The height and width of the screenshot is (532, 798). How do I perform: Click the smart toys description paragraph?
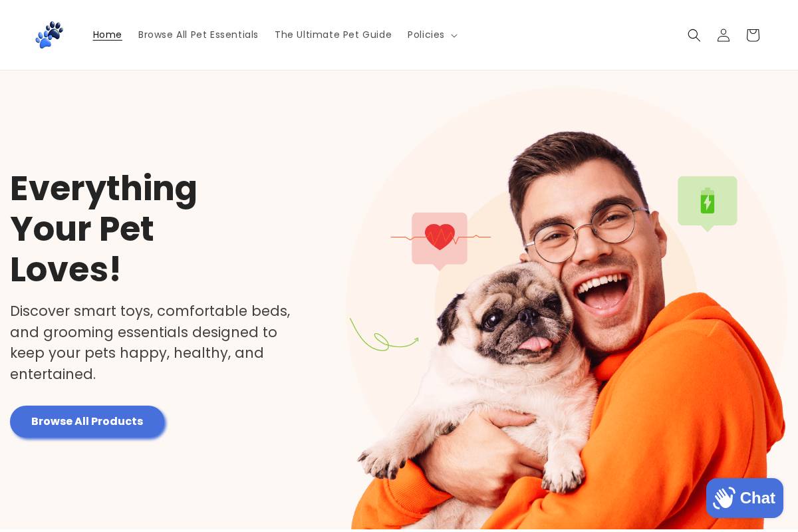click(x=151, y=342)
